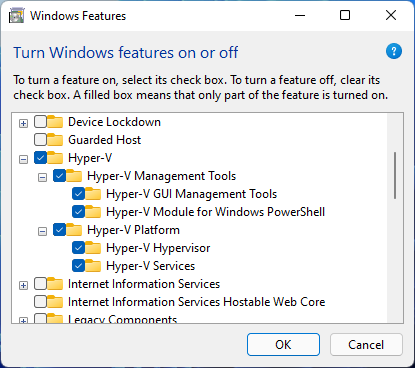Enable Internet Information Services Hostable Web Core checkbox
The height and width of the screenshot is (368, 415).
[x=40, y=302]
